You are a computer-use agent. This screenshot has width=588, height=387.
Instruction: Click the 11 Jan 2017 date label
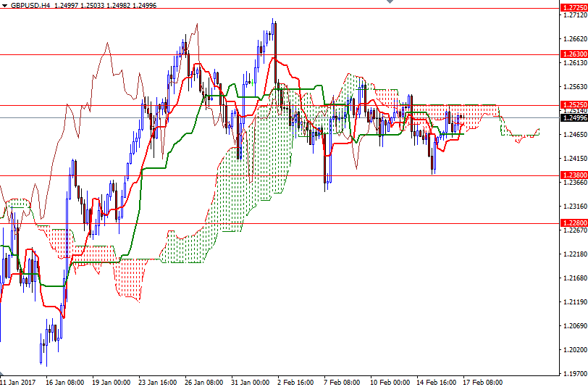tap(17, 383)
